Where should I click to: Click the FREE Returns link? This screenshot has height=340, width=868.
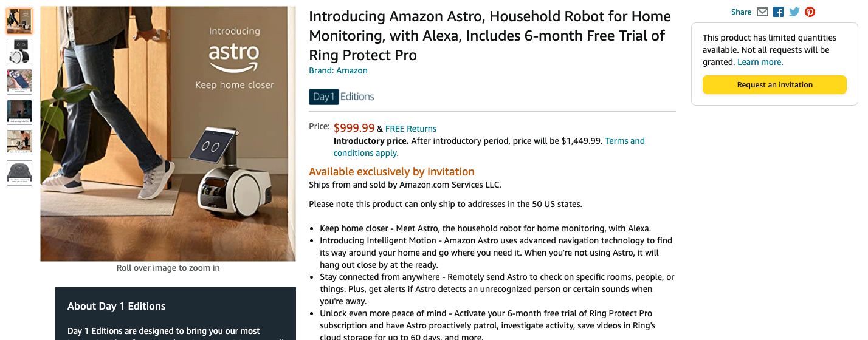pyautogui.click(x=411, y=129)
